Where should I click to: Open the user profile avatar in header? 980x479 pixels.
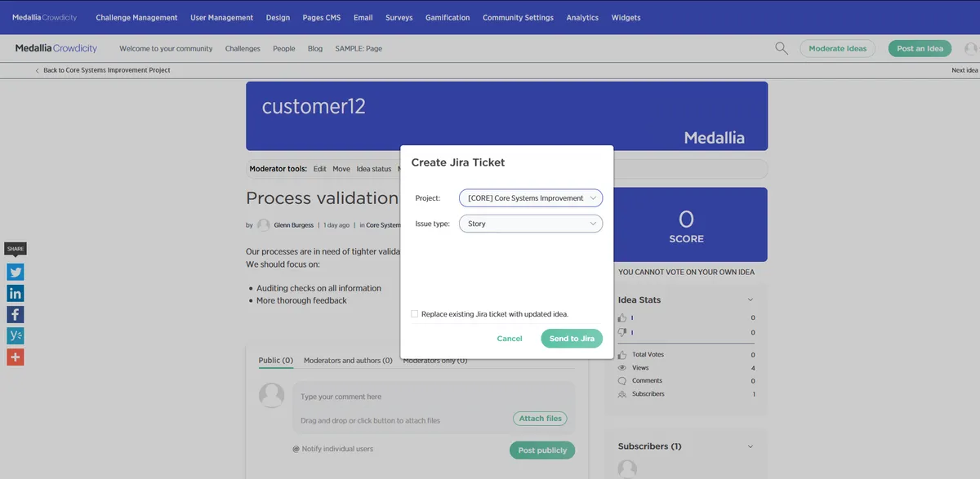971,49
